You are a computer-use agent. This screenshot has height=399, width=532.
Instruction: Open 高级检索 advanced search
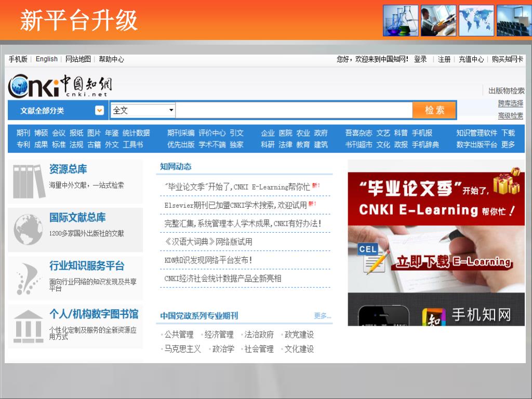click(511, 115)
